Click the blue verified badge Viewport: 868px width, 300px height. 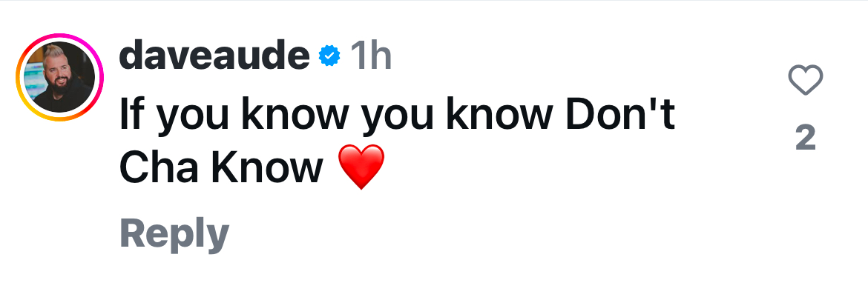329,56
